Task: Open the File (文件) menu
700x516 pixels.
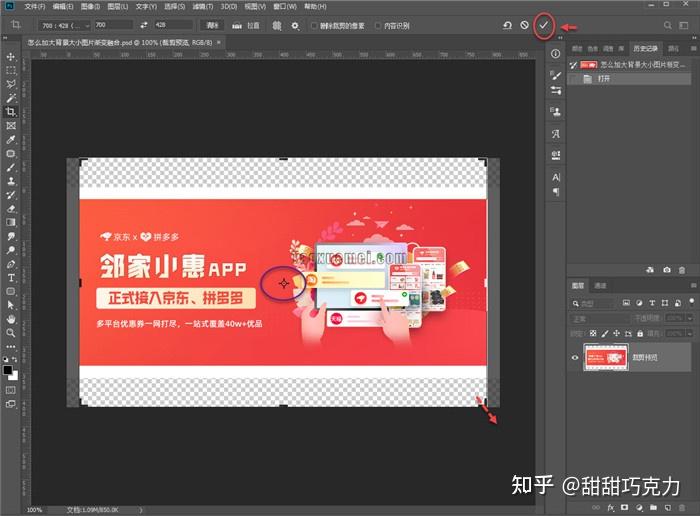Action: coord(35,6)
